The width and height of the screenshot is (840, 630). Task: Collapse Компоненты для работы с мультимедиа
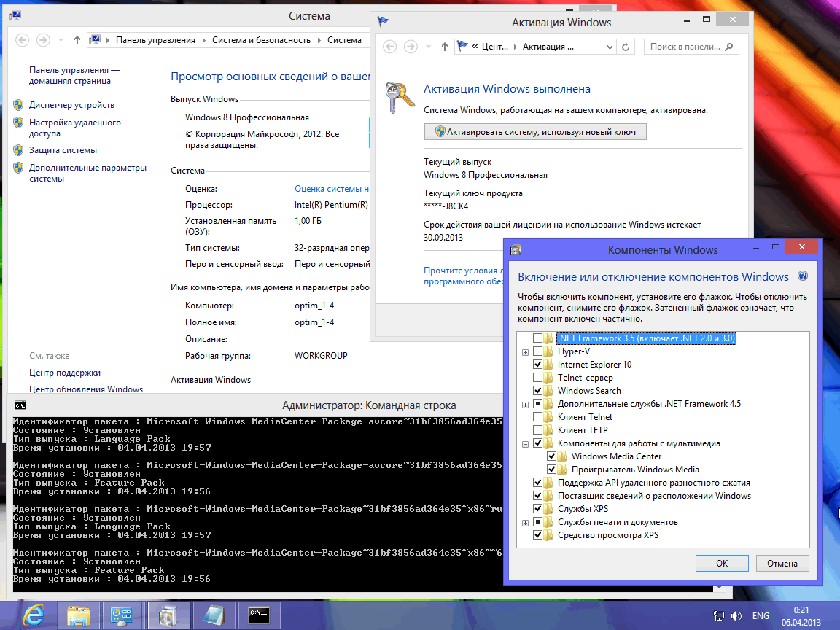[x=525, y=443]
